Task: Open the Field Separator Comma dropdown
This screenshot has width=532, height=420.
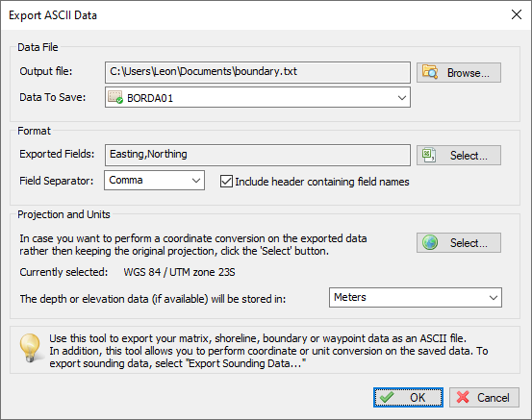Action: [x=154, y=181]
